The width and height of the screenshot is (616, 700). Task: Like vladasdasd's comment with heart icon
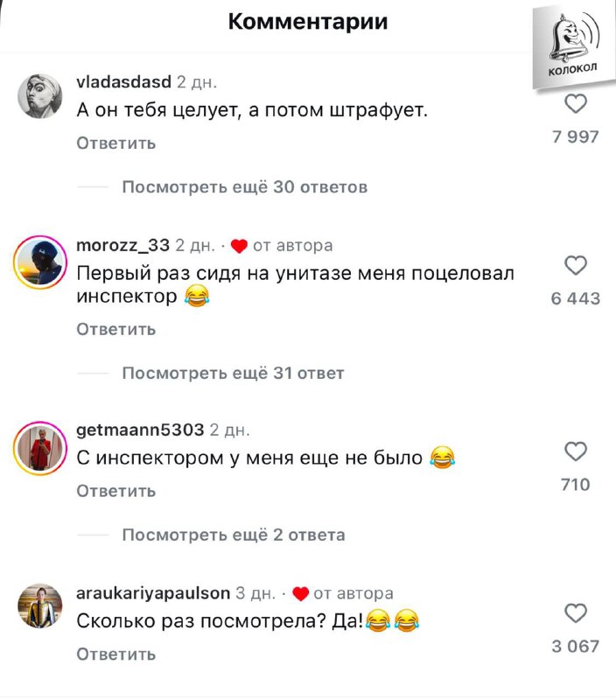(x=576, y=104)
